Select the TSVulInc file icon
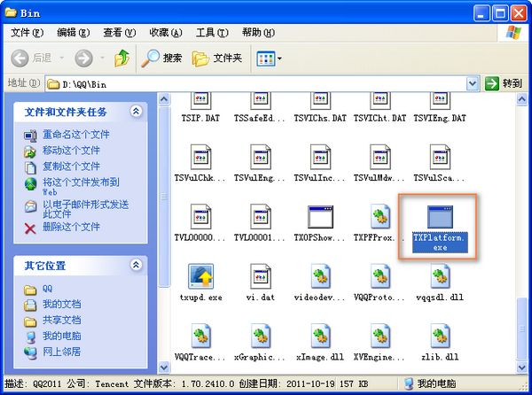 320,157
